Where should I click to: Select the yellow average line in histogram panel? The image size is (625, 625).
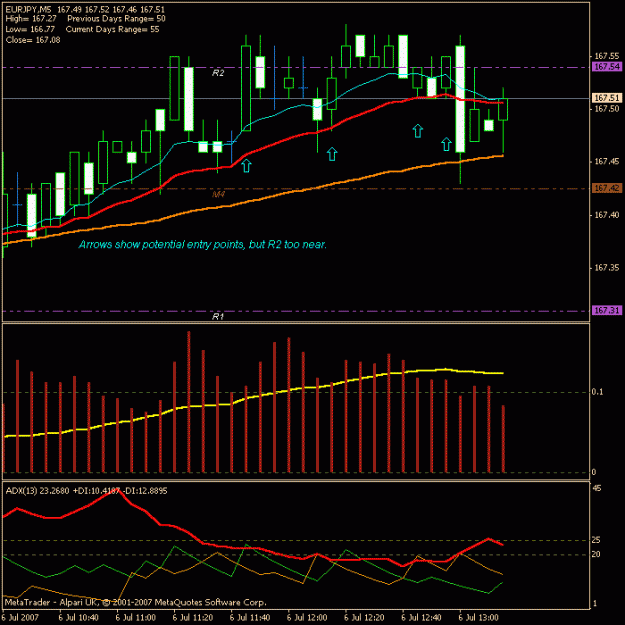click(x=255, y=397)
